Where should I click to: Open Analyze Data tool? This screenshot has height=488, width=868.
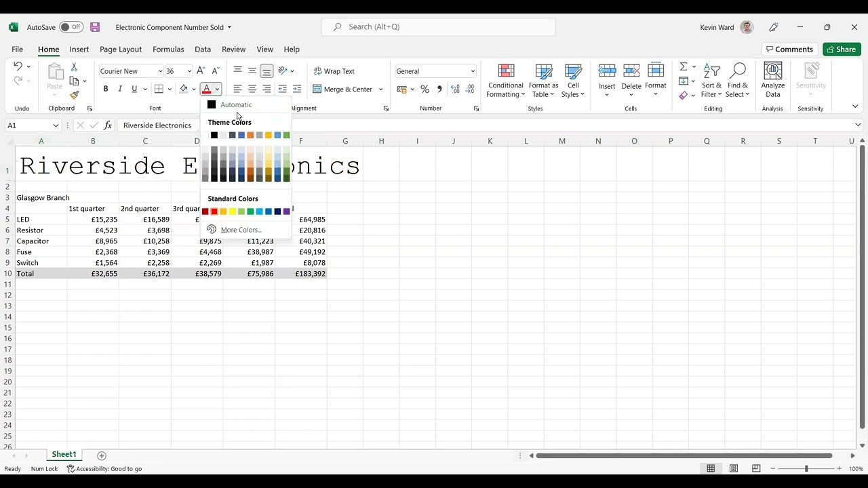(x=772, y=80)
